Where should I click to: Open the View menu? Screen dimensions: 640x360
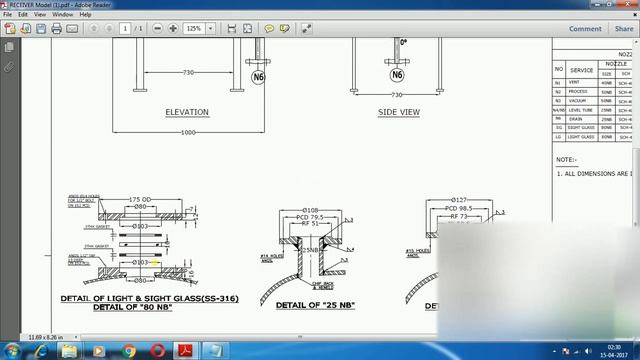click(40, 15)
